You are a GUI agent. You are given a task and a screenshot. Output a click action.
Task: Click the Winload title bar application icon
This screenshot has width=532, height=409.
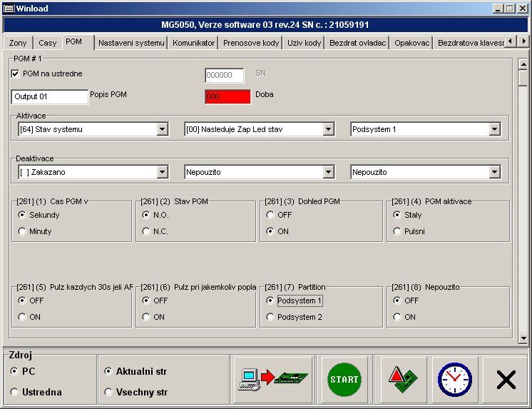click(x=7, y=8)
